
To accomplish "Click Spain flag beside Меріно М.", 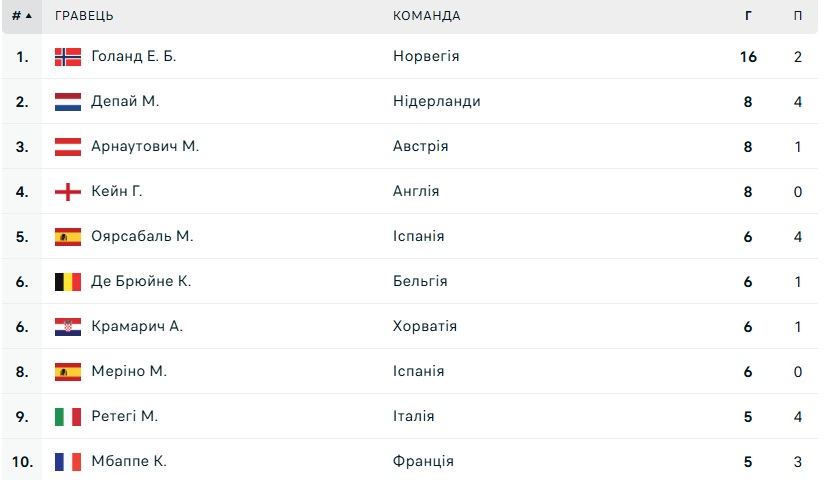I will [x=67, y=372].
